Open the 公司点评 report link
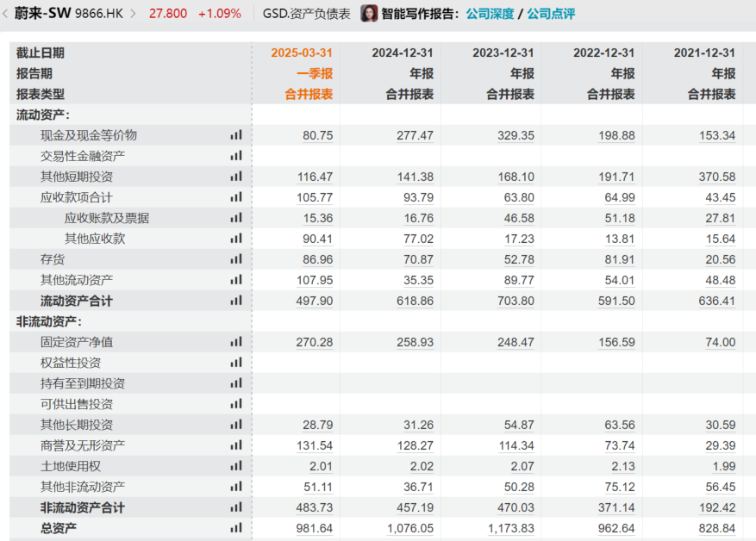The image size is (756, 541). 551,14
